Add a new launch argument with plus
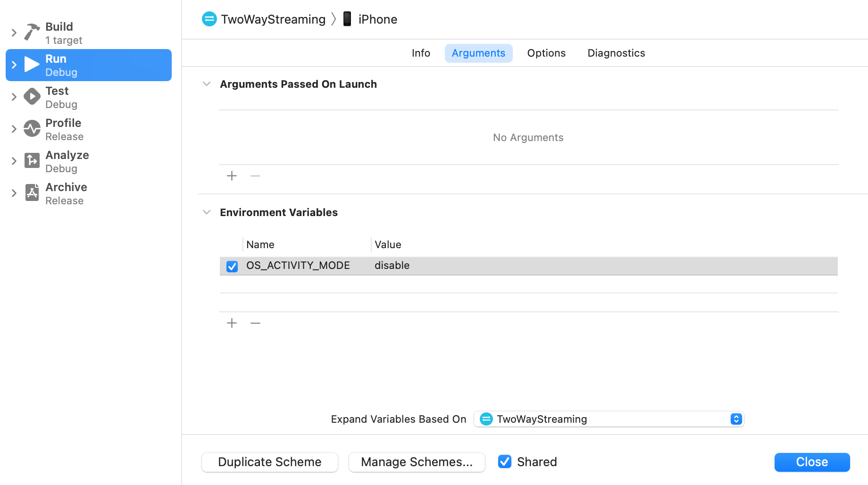The height and width of the screenshot is (485, 868). [232, 176]
